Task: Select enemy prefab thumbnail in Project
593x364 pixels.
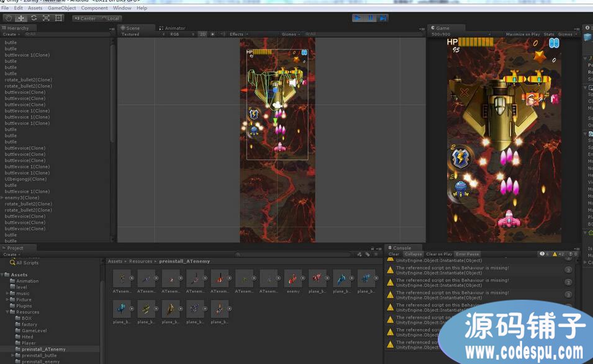Action: point(292,278)
